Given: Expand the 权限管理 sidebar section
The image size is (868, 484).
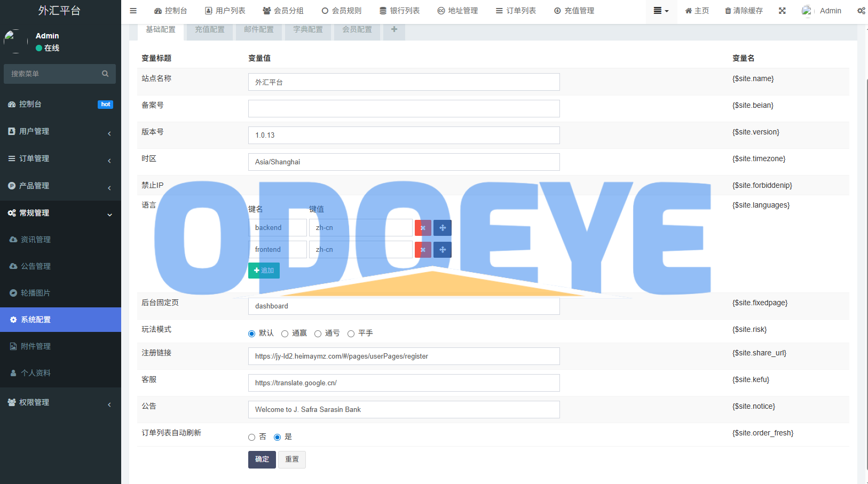Looking at the screenshot, I should click(60, 402).
